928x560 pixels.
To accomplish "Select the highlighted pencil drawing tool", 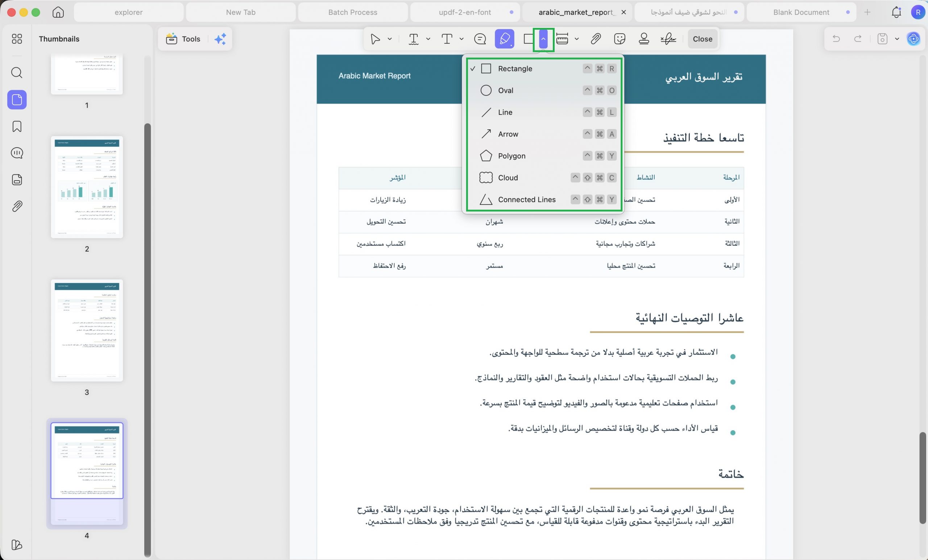I will 504,39.
